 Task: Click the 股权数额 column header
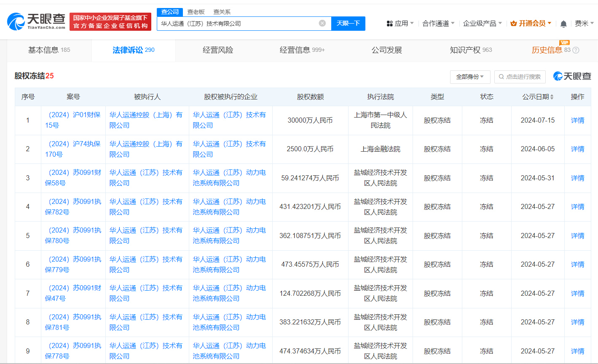tap(310, 97)
